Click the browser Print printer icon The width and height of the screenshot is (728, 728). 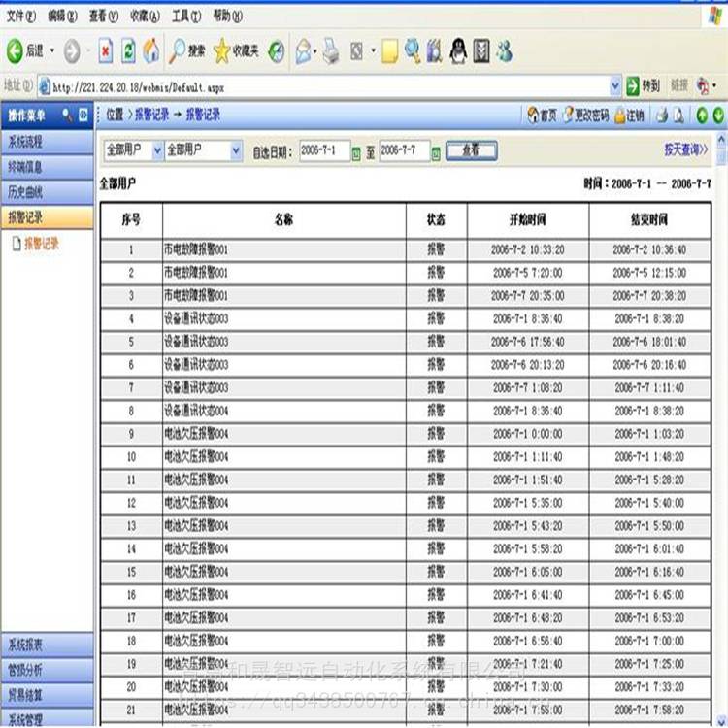point(331,51)
